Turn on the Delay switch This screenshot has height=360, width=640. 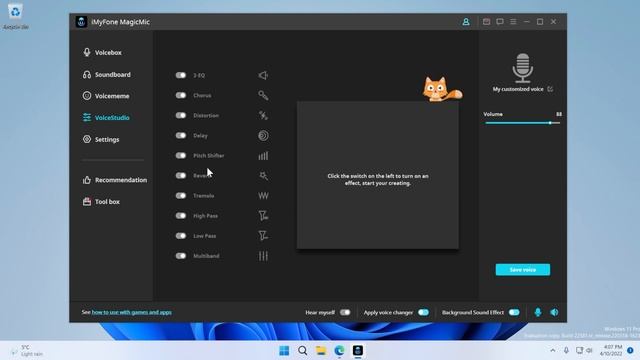click(x=181, y=136)
